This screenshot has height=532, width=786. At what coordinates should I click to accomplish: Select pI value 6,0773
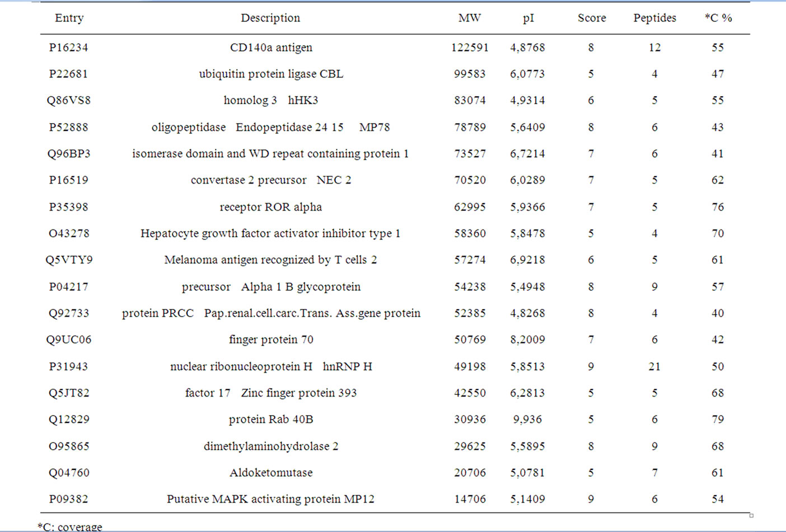coord(527,74)
